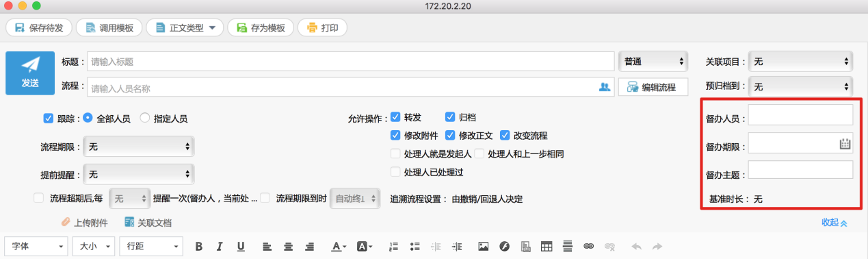
Task: Center align text
Action: [288, 246]
